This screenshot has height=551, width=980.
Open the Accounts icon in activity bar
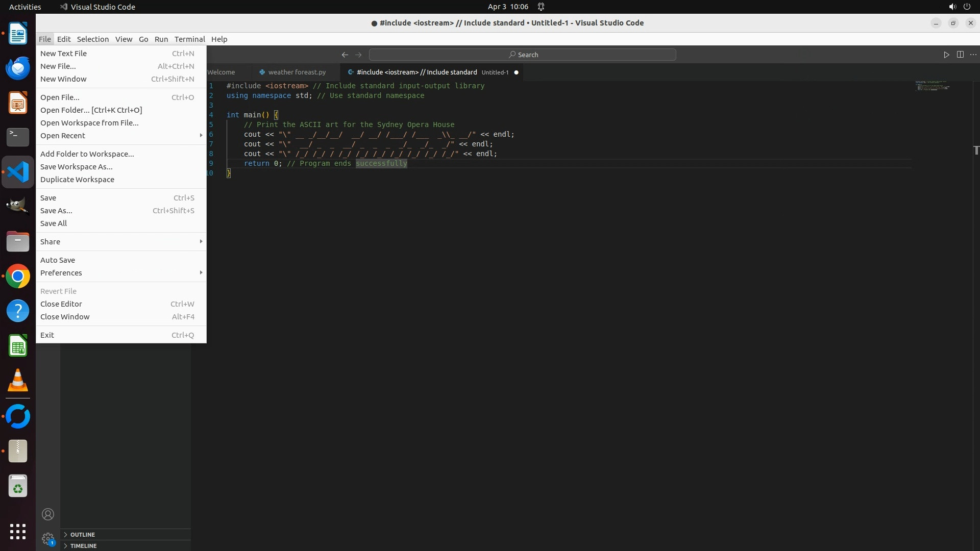(x=48, y=514)
